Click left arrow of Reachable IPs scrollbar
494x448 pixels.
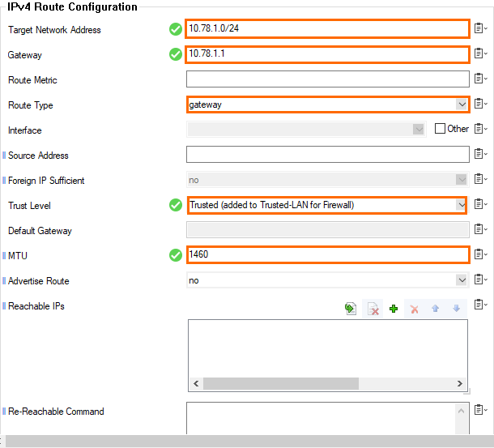coord(196,384)
